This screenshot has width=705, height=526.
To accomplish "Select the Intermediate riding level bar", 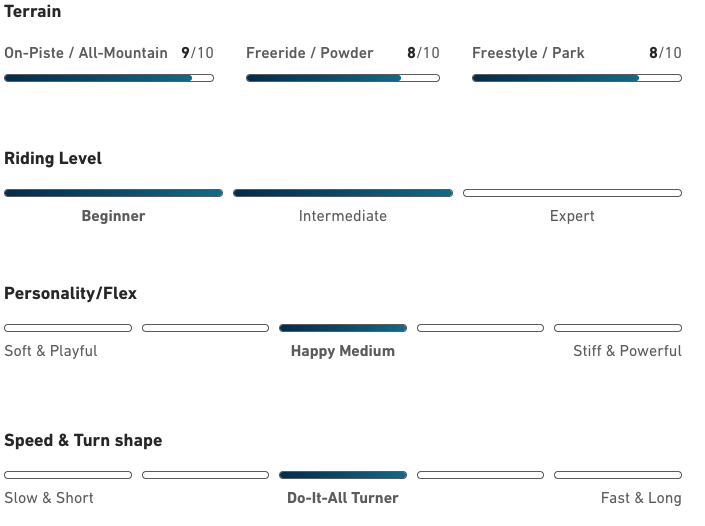I will pos(343,193).
